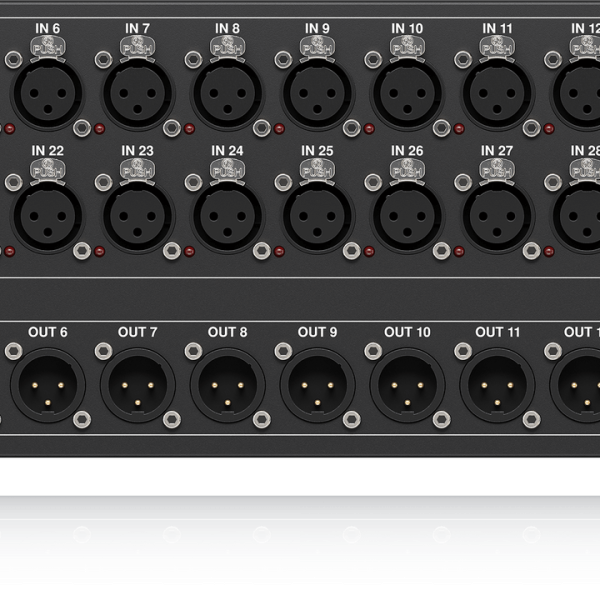
Task: Choose the IN 11 XLR input socket
Action: point(497,94)
